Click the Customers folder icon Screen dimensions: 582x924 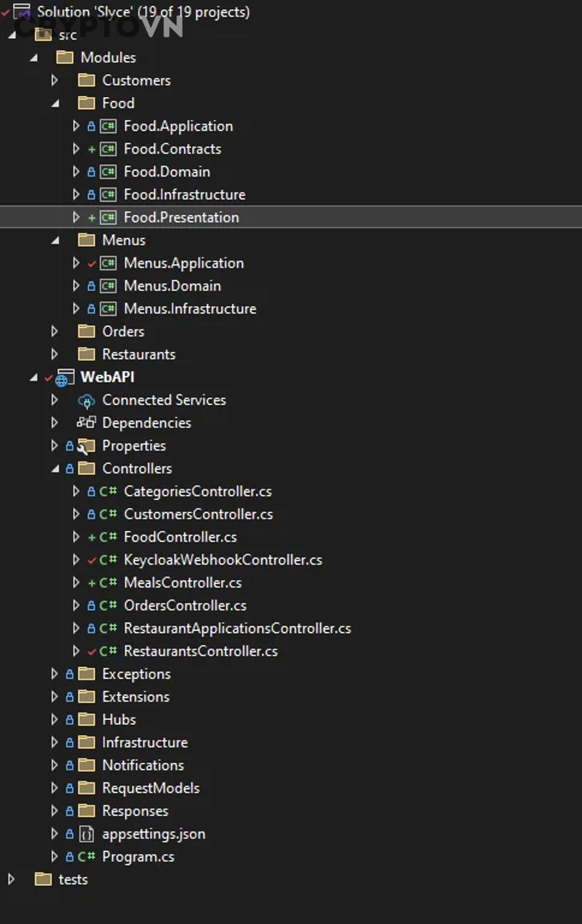(86, 80)
